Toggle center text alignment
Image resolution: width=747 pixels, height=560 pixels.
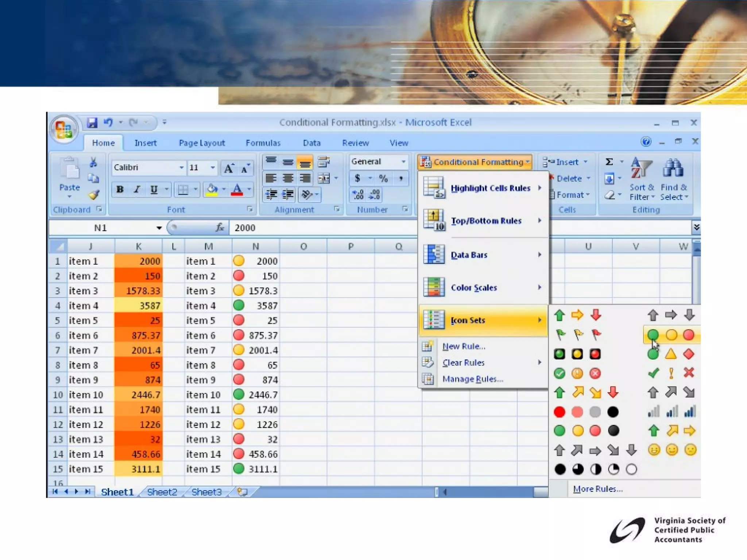(x=288, y=178)
